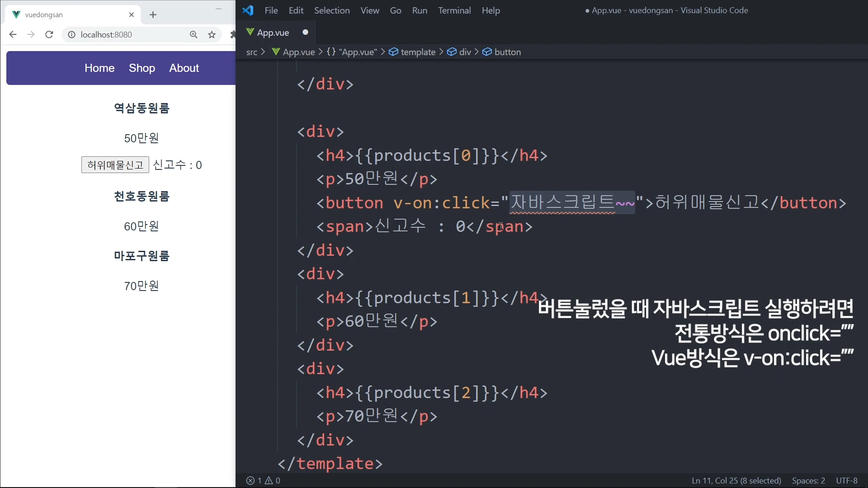Open the Shop navigation link

coord(142,68)
